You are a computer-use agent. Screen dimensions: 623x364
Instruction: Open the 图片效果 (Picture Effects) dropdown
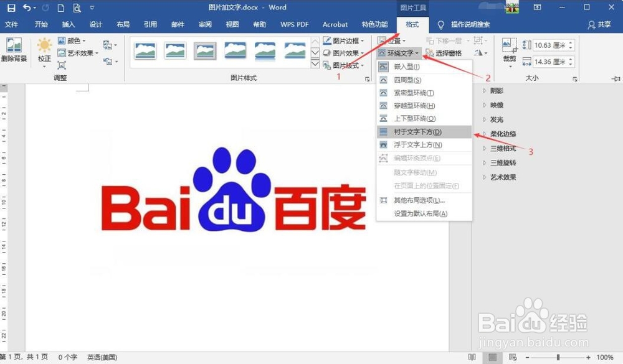(343, 53)
